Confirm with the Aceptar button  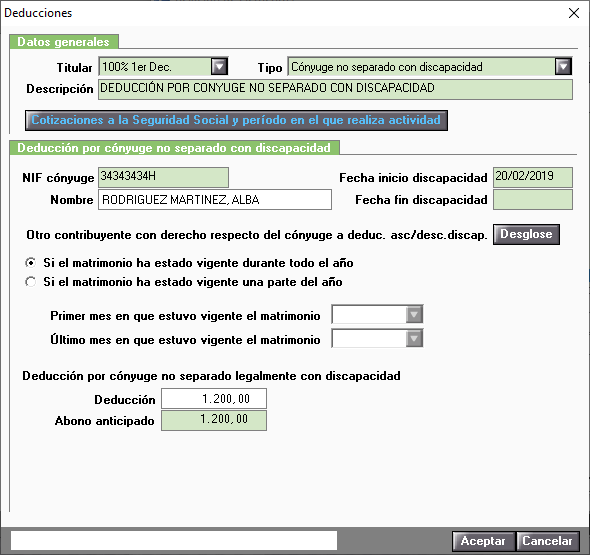pos(483,541)
